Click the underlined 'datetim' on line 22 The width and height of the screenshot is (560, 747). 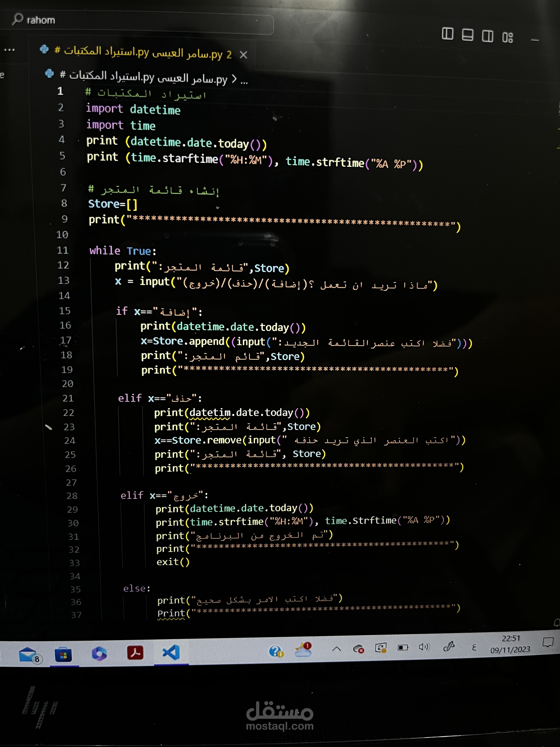210,413
